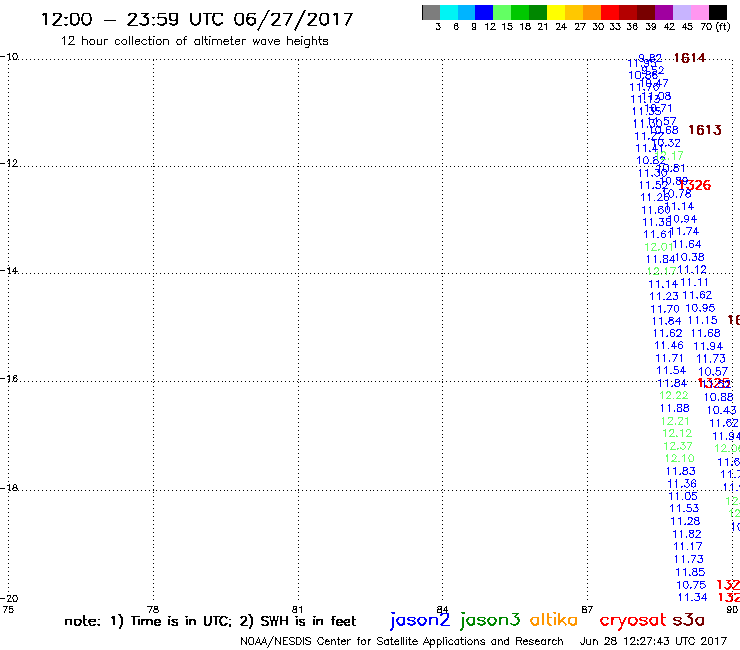740x650 pixels.
Task: Click the latitude axis label -14
Action: 9,270
